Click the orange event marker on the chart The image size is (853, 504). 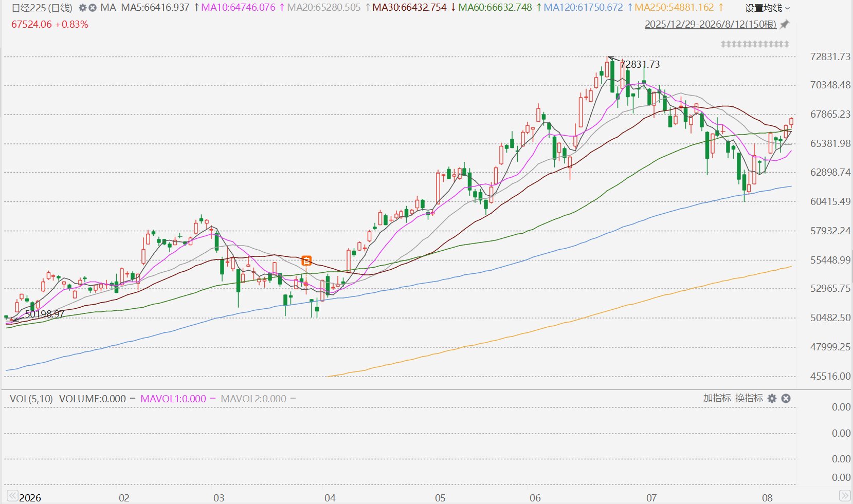(x=306, y=260)
